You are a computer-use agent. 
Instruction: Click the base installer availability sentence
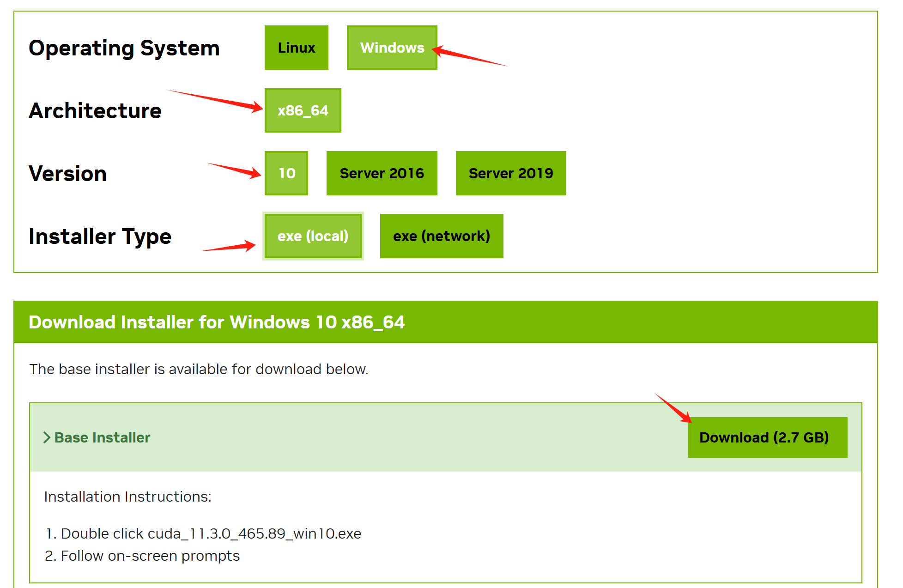tap(199, 369)
